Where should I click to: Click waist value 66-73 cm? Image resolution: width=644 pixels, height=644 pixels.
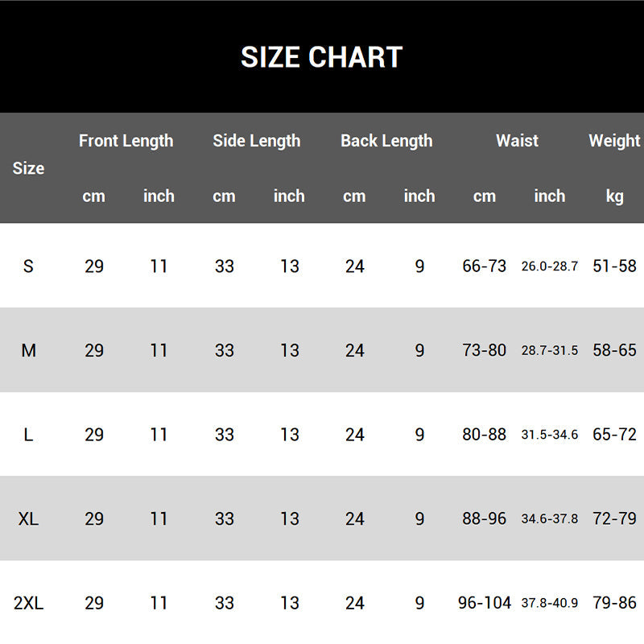[x=484, y=266]
